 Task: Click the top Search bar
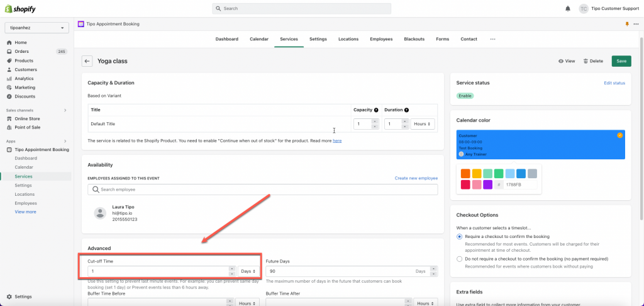301,9
